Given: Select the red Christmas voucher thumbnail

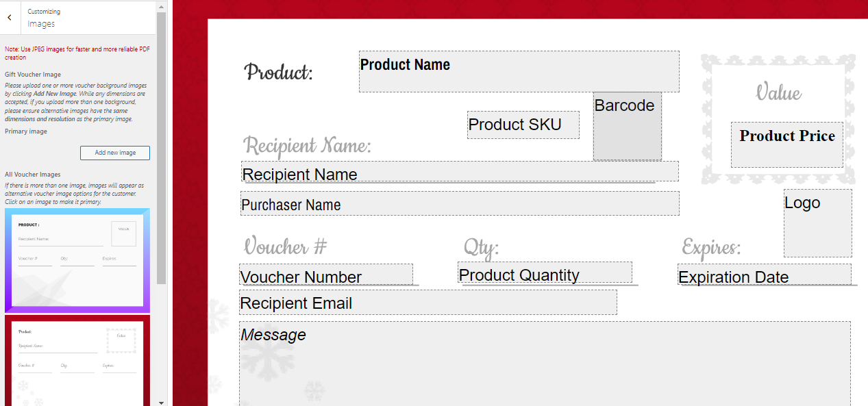Looking at the screenshot, I should point(77,360).
